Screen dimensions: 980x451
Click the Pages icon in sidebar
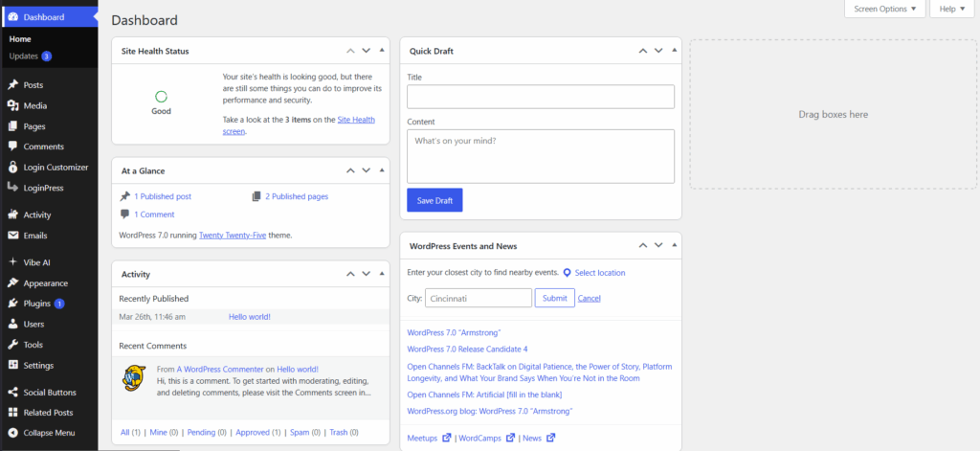12,126
